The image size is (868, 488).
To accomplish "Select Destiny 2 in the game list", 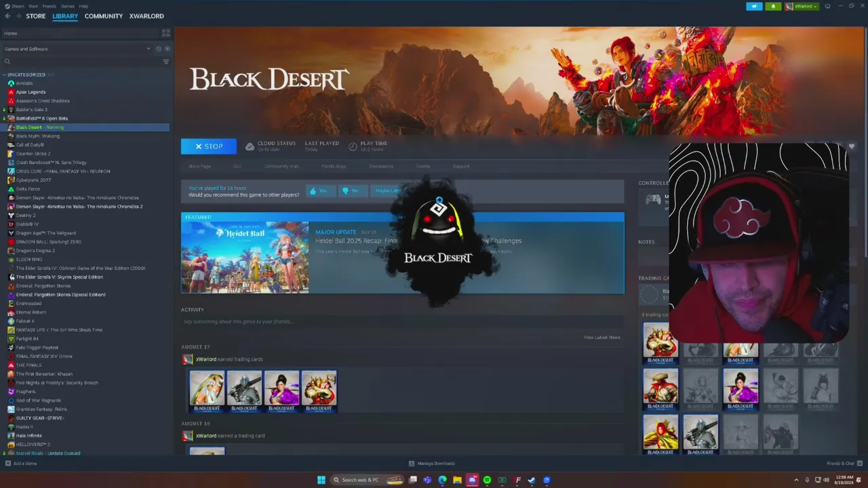I will 26,216.
